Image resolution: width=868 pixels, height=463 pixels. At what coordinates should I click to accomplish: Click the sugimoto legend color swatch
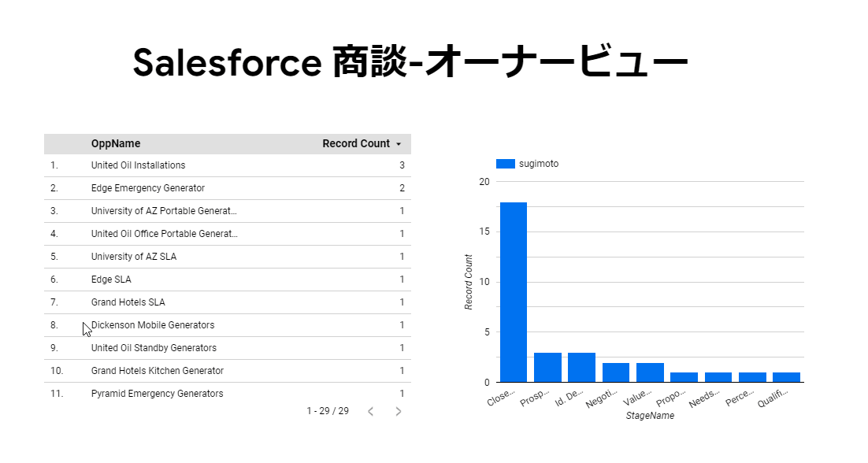click(506, 164)
